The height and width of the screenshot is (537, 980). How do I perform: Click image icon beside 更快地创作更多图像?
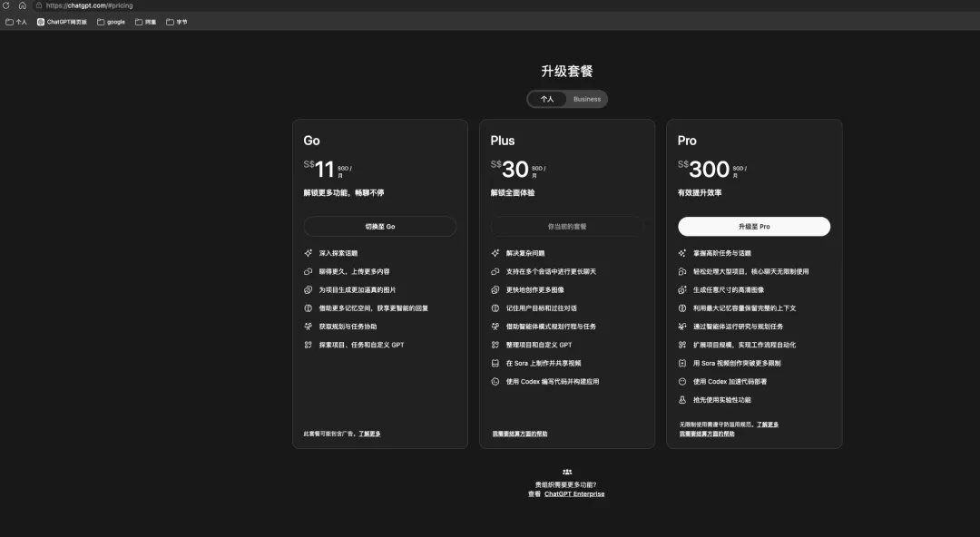coord(495,290)
